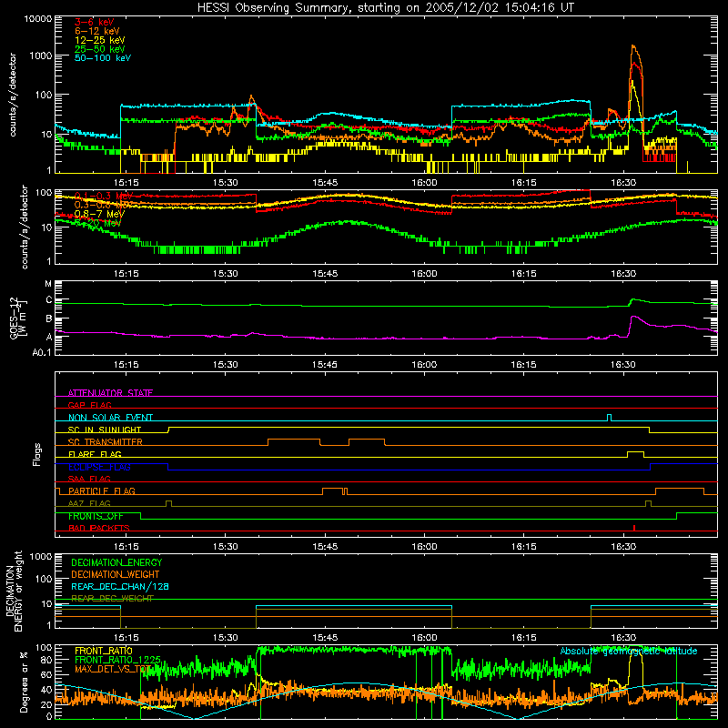
Task: Select the 50-100 keV legend label
Action: pyautogui.click(x=103, y=58)
